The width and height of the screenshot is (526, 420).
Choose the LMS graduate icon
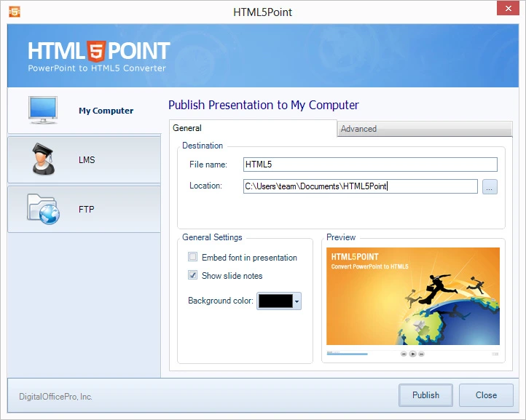point(43,159)
